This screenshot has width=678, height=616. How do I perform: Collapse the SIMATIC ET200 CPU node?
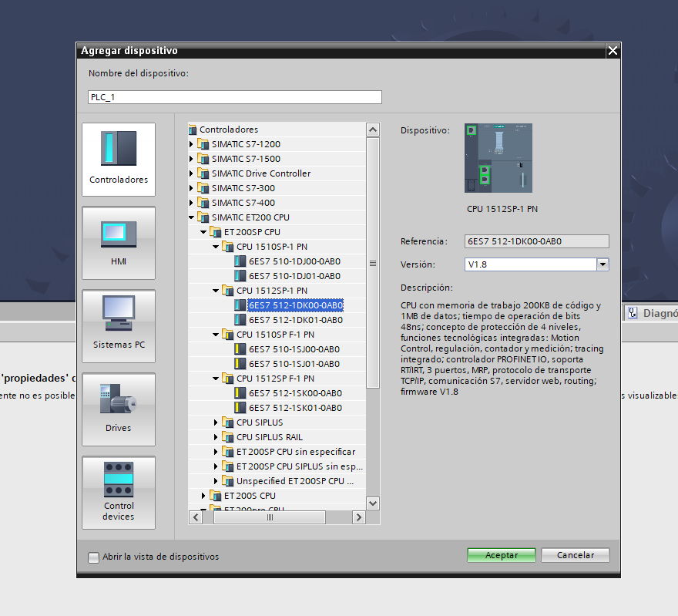tap(192, 217)
